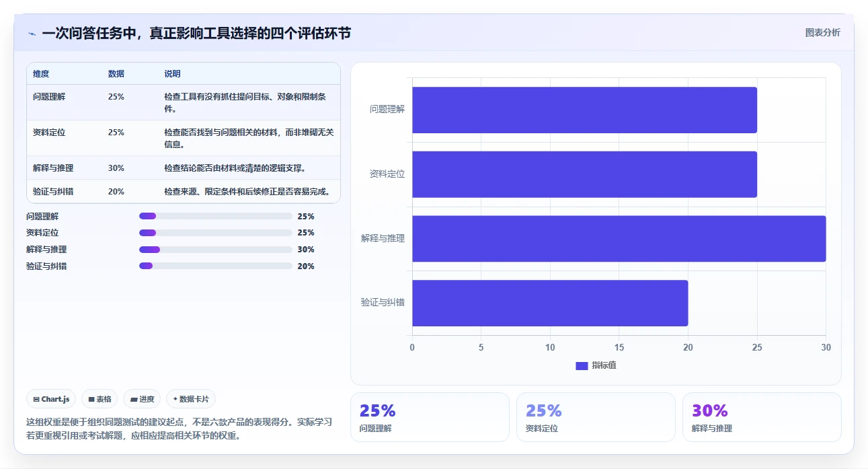Click the 表格 chip
Viewport: 868px width, 469px height.
100,399
